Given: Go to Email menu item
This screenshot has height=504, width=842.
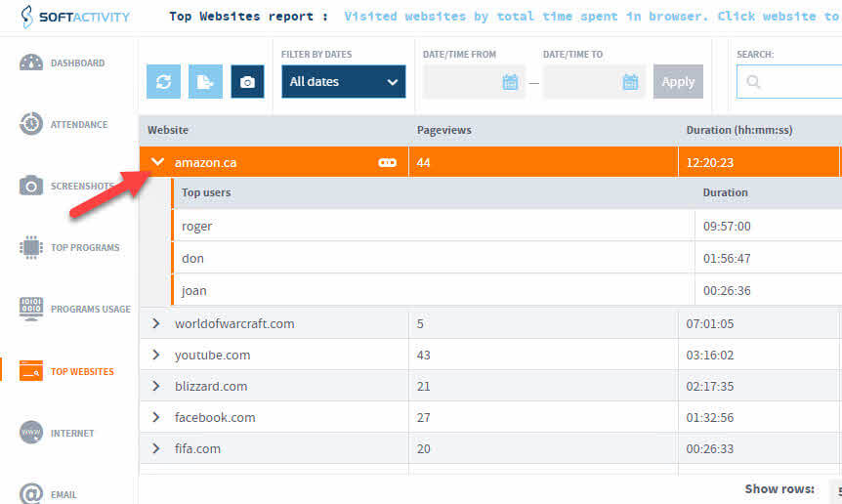Looking at the screenshot, I should [63, 495].
